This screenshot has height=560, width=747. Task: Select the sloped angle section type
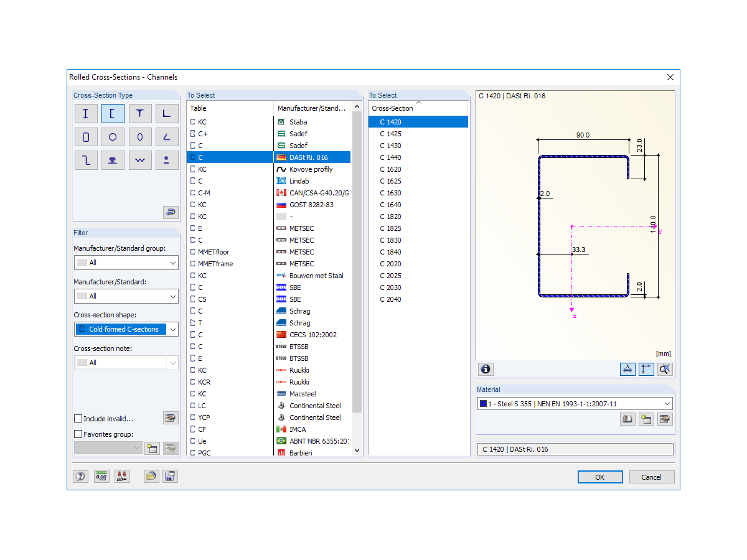(x=166, y=137)
